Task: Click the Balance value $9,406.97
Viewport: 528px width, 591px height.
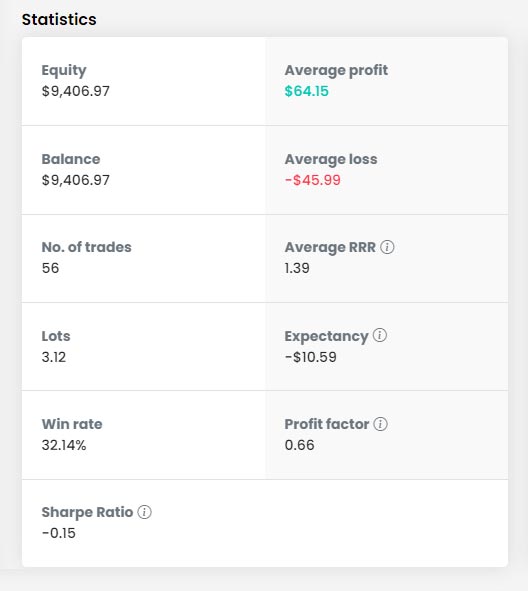Action: [76, 180]
